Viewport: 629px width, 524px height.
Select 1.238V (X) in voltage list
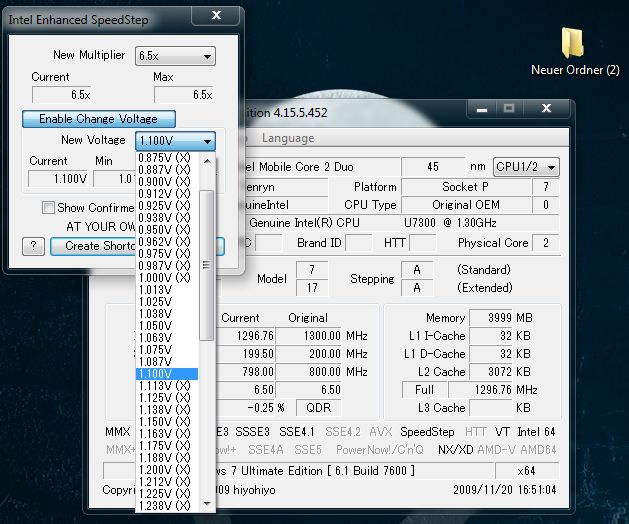coord(167,506)
